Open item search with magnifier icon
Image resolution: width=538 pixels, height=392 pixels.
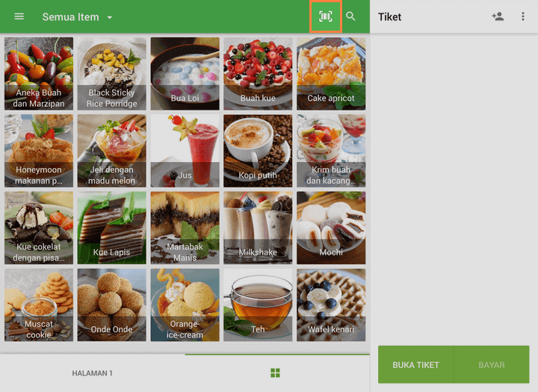[x=350, y=16]
